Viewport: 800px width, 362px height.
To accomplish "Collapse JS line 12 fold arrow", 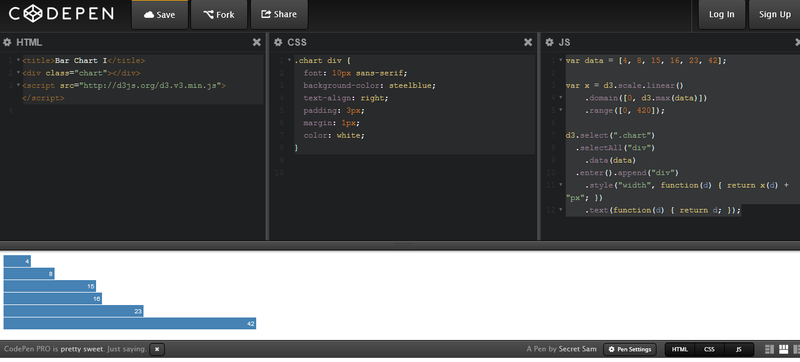I will pos(561,210).
